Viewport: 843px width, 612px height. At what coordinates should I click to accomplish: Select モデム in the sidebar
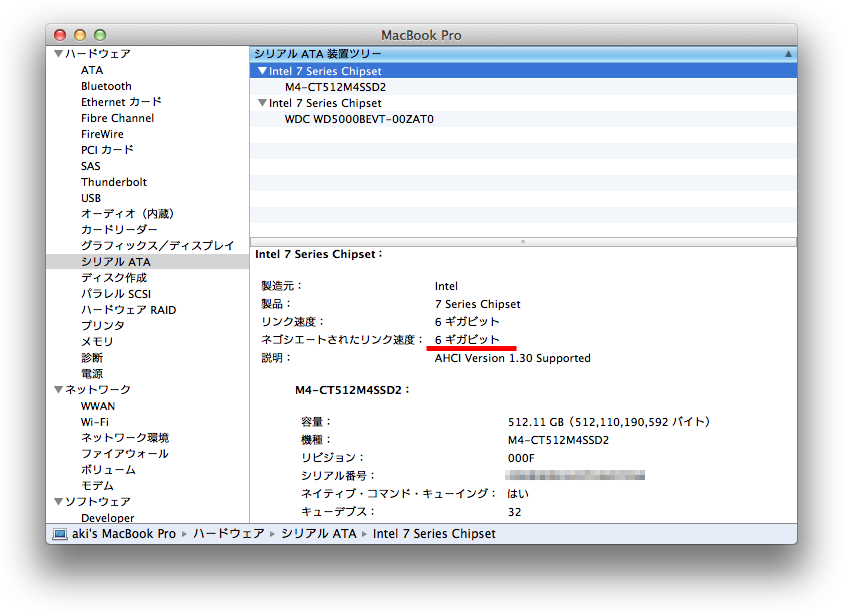[x=97, y=486]
